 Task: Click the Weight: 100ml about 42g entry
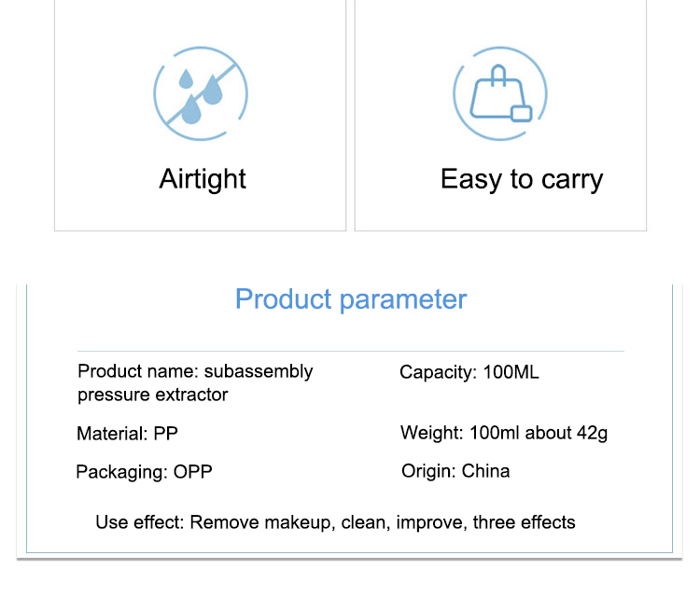[x=504, y=433]
